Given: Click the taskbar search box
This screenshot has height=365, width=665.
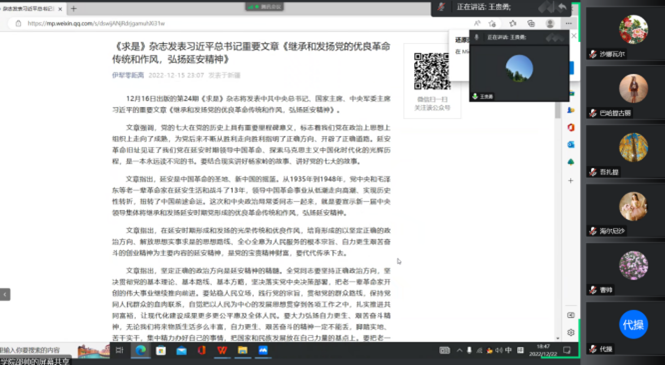Looking at the screenshot, I should coord(55,350).
